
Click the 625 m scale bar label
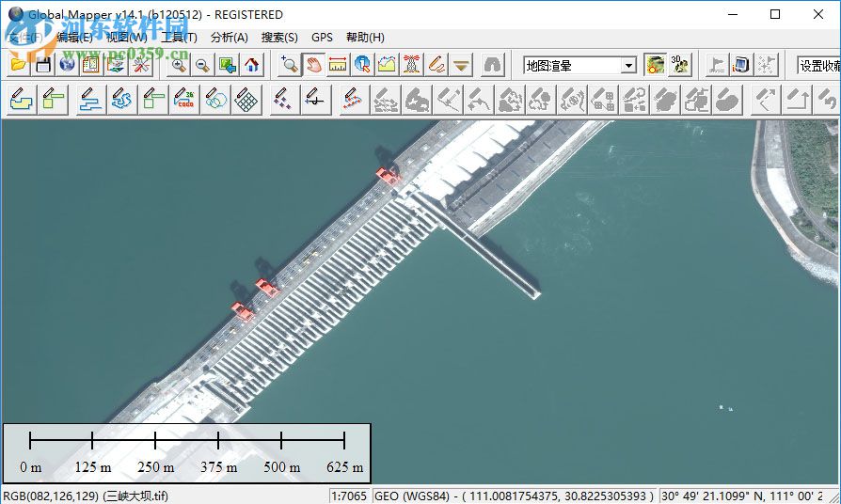(x=345, y=467)
